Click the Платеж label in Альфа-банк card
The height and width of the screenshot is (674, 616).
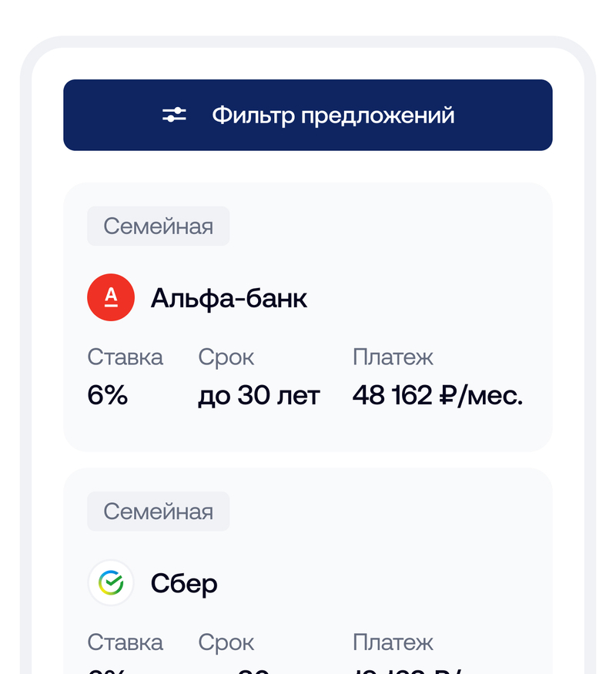pos(393,357)
